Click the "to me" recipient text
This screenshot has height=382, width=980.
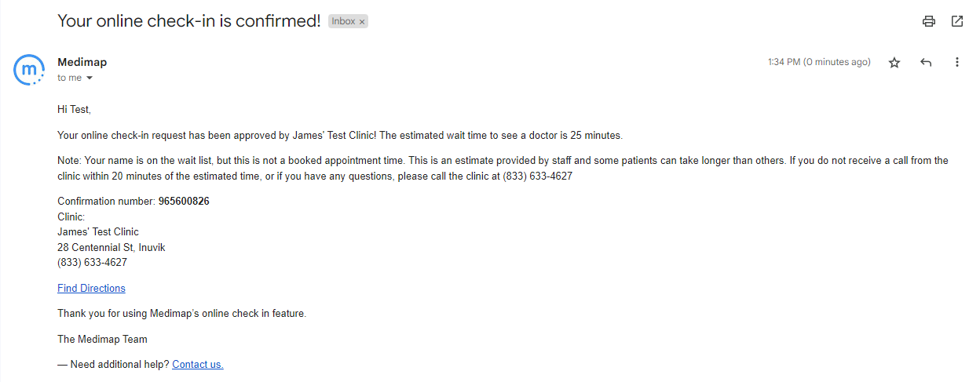(69, 78)
